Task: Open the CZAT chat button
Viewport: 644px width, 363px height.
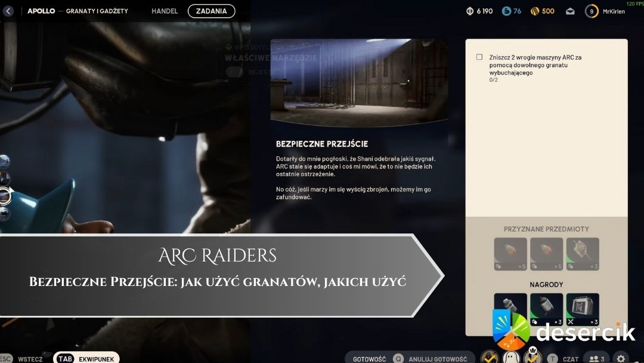Action: pyautogui.click(x=568, y=359)
